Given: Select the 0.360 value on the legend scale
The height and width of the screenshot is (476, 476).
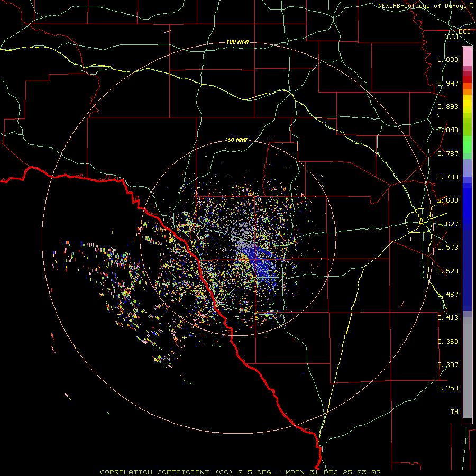Looking at the screenshot, I should [448, 342].
